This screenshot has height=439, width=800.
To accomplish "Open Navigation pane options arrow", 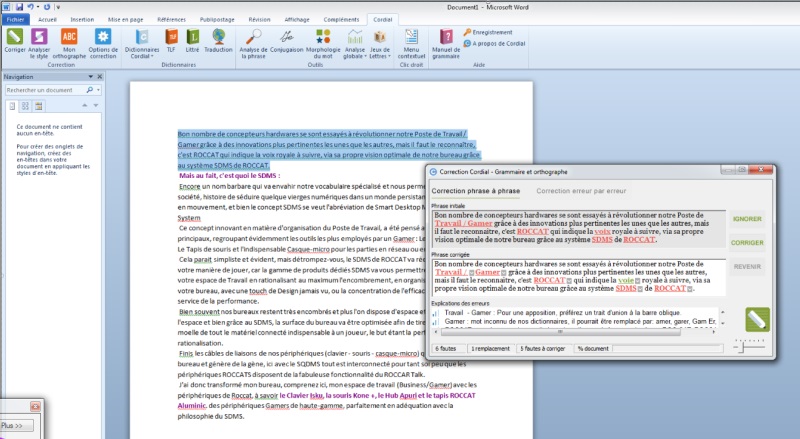I will [x=90, y=77].
